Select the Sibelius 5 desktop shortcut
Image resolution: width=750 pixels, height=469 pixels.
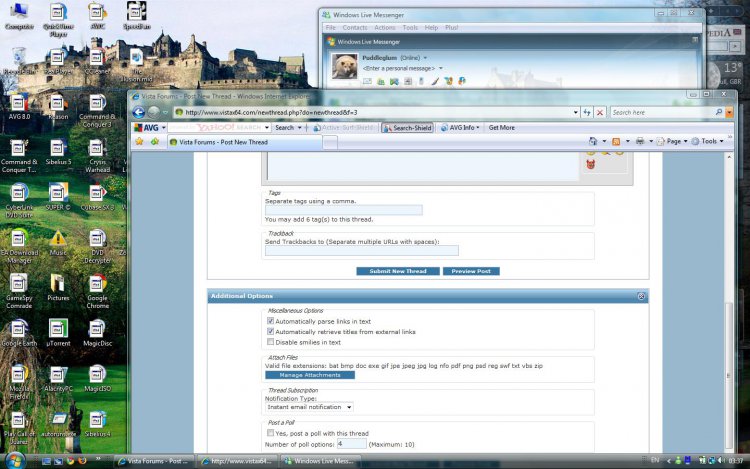[x=58, y=152]
